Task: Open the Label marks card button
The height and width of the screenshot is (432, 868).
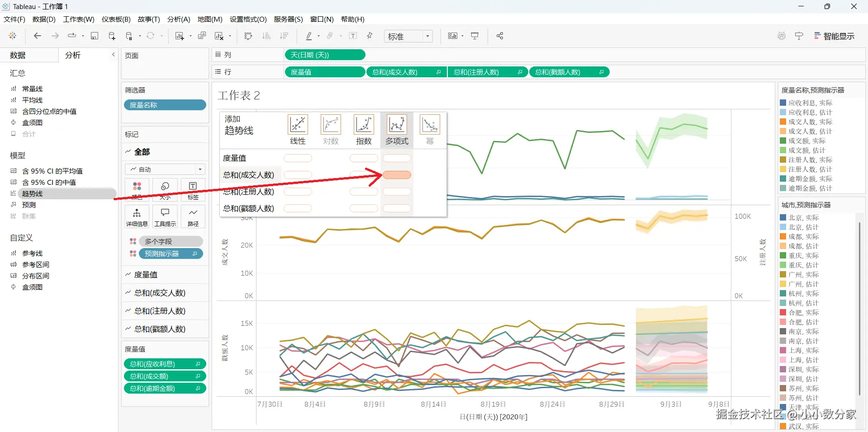Action: pos(193,190)
